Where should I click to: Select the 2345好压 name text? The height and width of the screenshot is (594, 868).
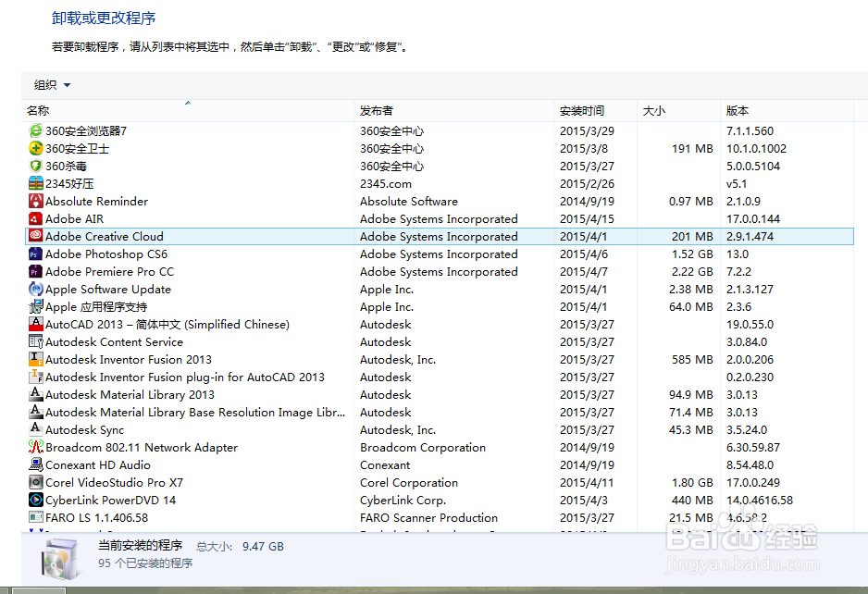tap(69, 184)
